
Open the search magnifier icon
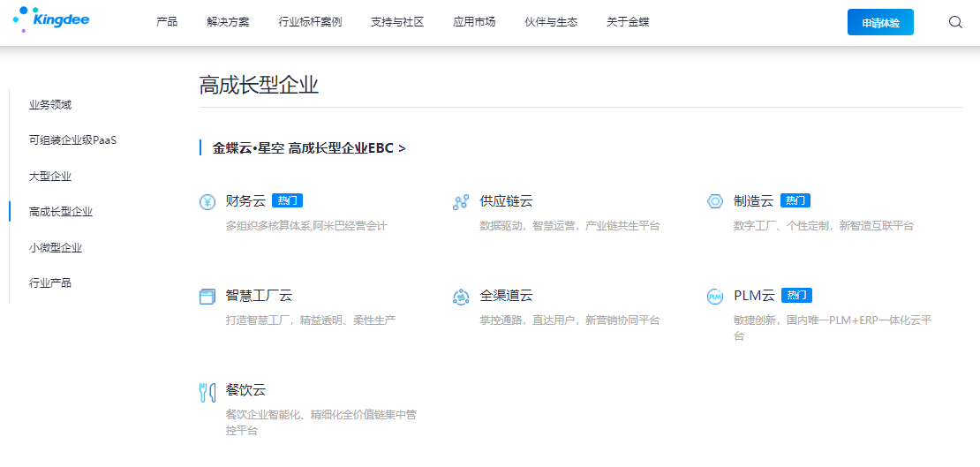955,22
